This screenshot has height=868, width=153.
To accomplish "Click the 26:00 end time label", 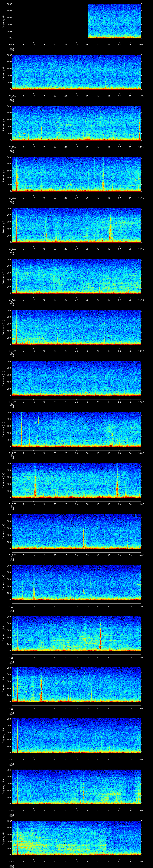I will point(141,862).
